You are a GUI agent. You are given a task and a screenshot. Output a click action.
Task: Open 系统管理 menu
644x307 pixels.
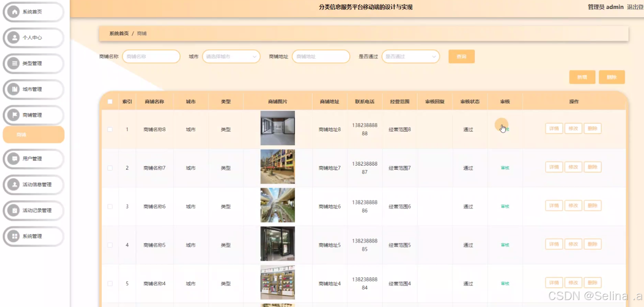(34, 236)
